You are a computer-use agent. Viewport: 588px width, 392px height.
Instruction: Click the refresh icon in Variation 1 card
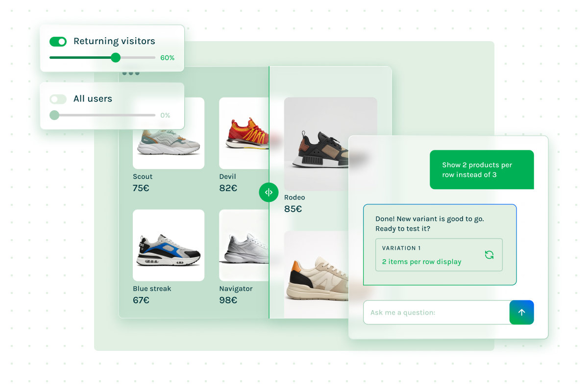[489, 255]
